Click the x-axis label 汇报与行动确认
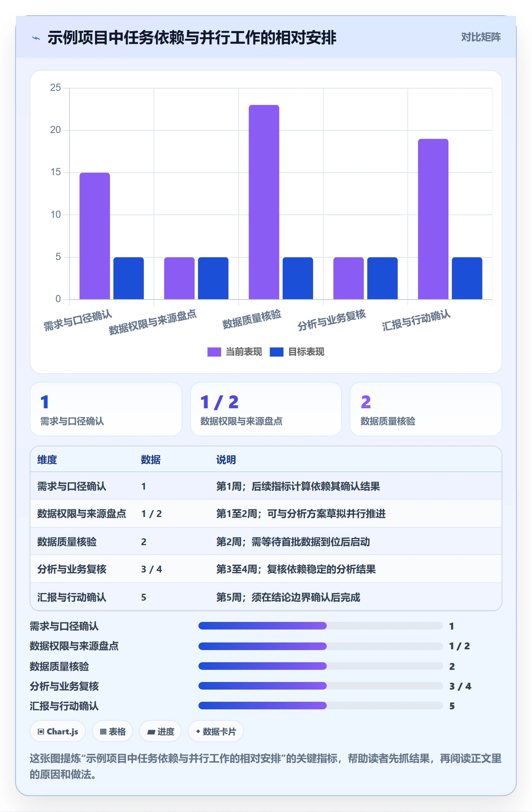This screenshot has width=532, height=812. 416,320
